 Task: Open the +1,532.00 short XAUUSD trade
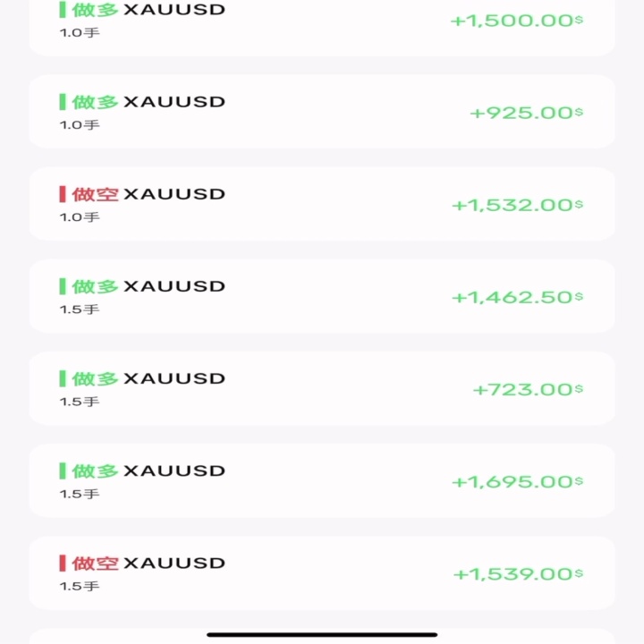[x=322, y=204]
